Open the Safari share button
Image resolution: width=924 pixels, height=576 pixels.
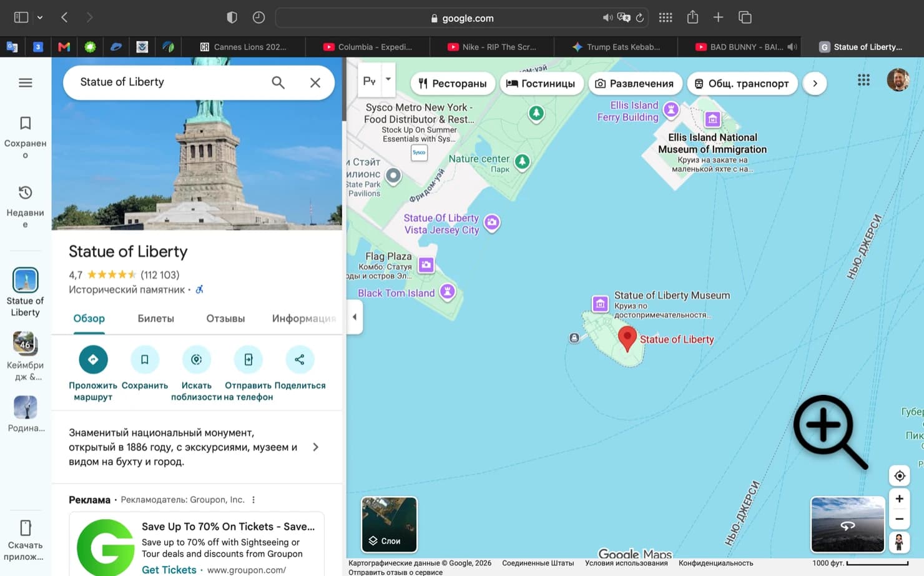point(692,17)
